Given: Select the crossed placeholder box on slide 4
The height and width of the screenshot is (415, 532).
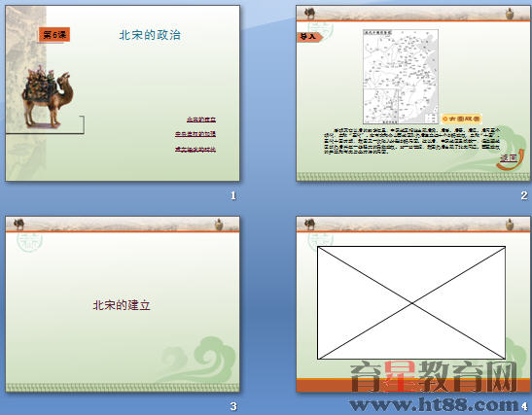Looking at the screenshot, I should click(411, 303).
